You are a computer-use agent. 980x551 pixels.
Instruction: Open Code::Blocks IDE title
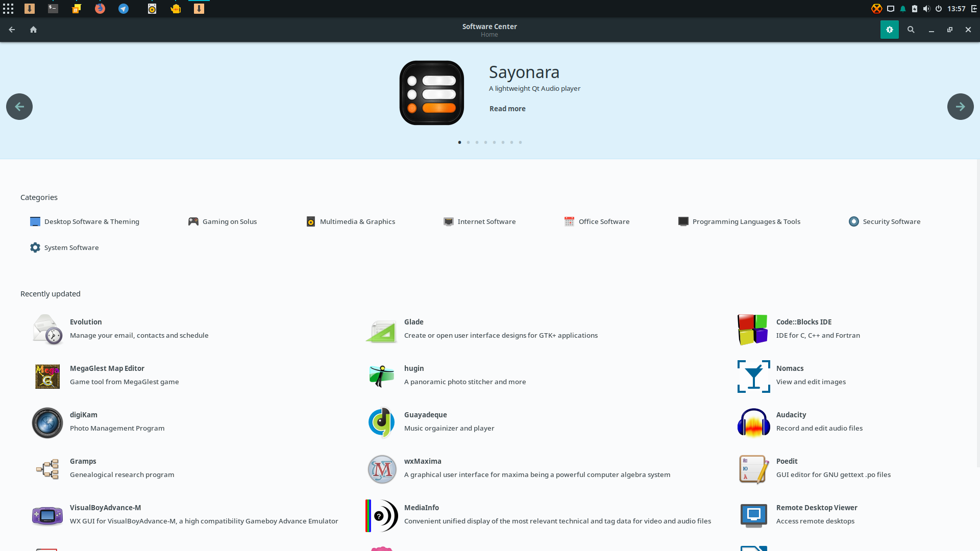click(x=804, y=322)
